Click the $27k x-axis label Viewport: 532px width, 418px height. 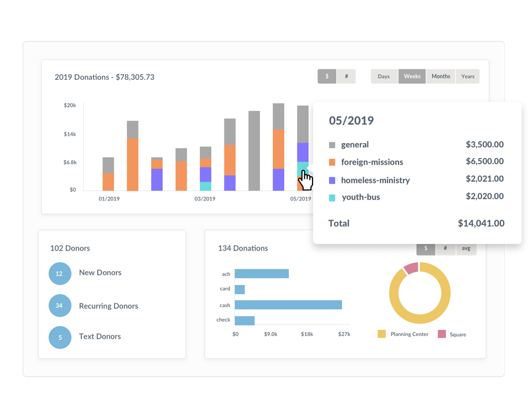[344, 334]
